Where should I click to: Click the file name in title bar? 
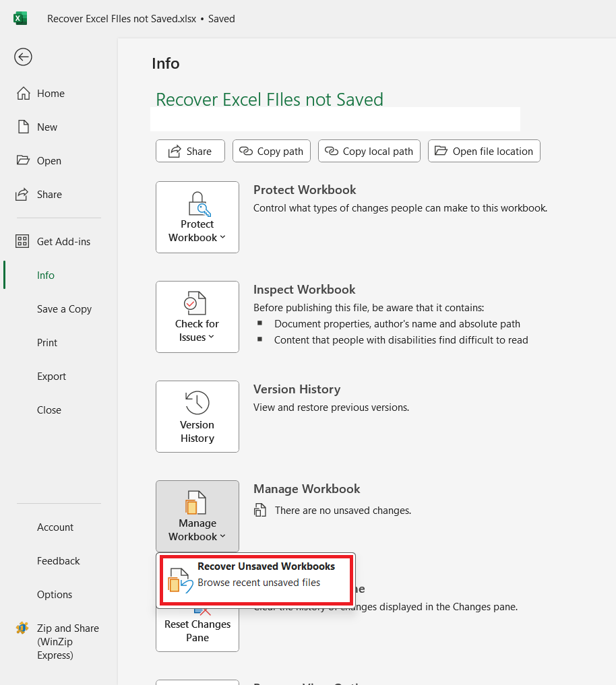tap(121, 19)
